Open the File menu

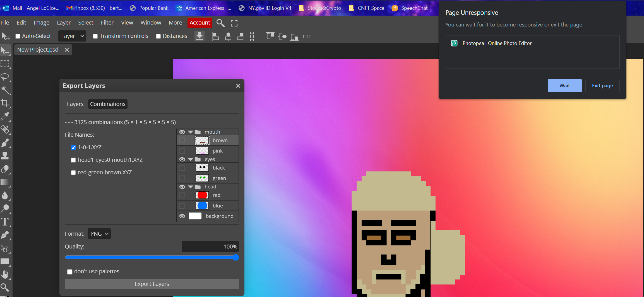5,23
